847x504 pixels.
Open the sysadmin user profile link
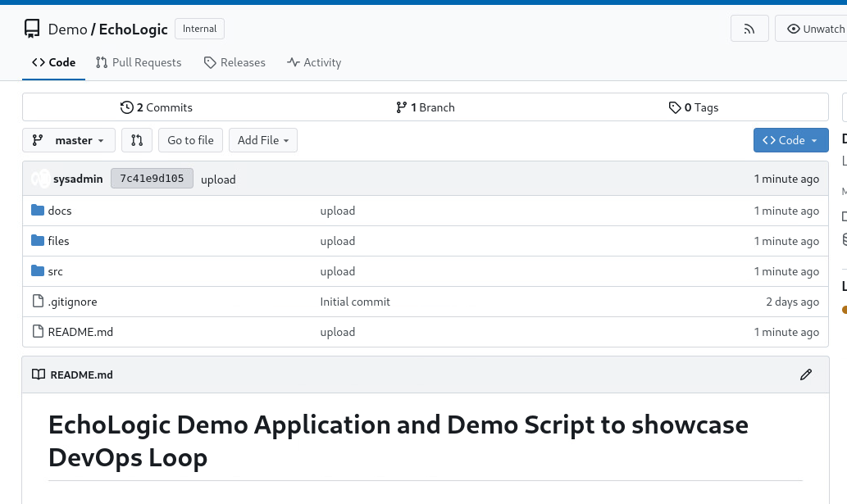pyautogui.click(x=78, y=179)
